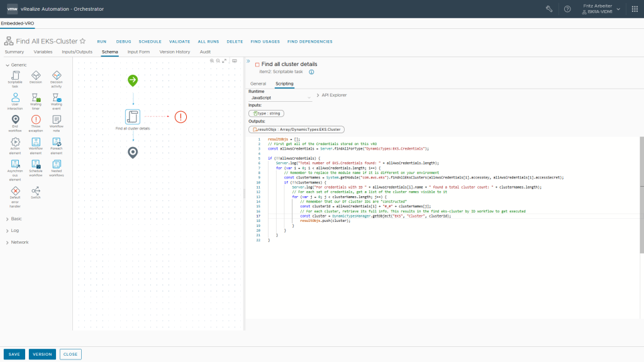Select the Scriptable task palette icon
This screenshot has width=644, height=362.
(x=15, y=76)
